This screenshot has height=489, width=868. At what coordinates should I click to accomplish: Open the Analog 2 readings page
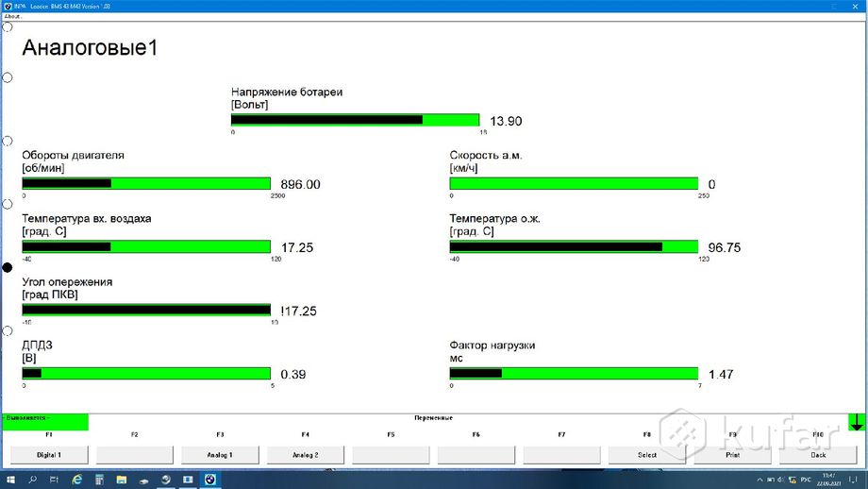[x=305, y=454]
